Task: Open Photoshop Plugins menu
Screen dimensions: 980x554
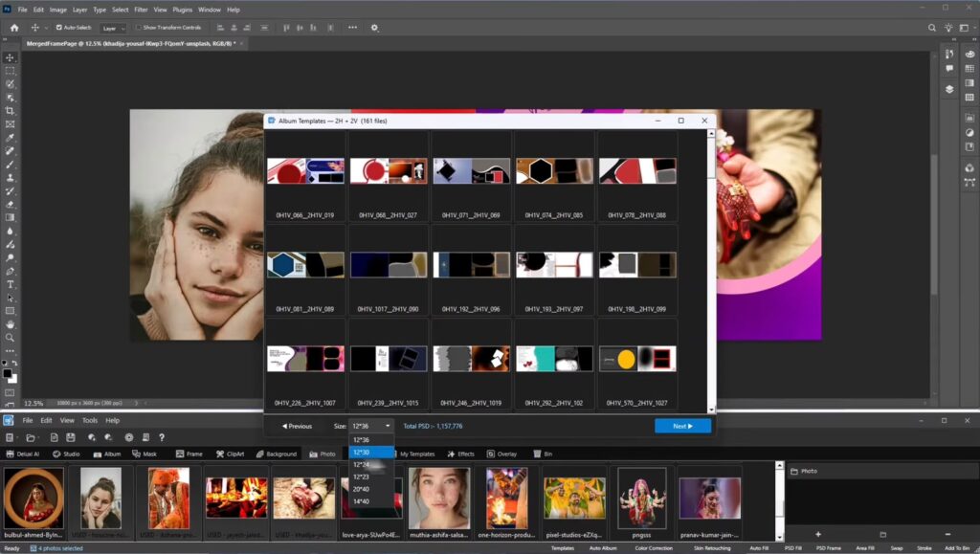Action: (183, 10)
